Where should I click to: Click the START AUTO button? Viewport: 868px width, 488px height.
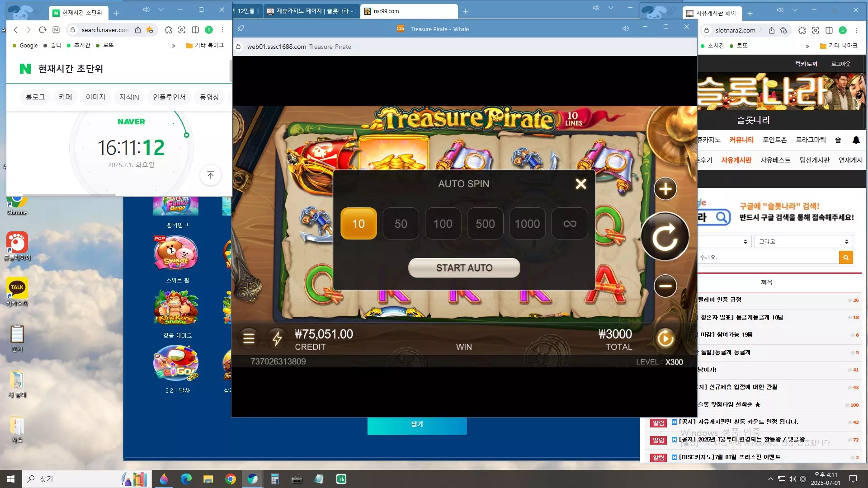tap(464, 268)
